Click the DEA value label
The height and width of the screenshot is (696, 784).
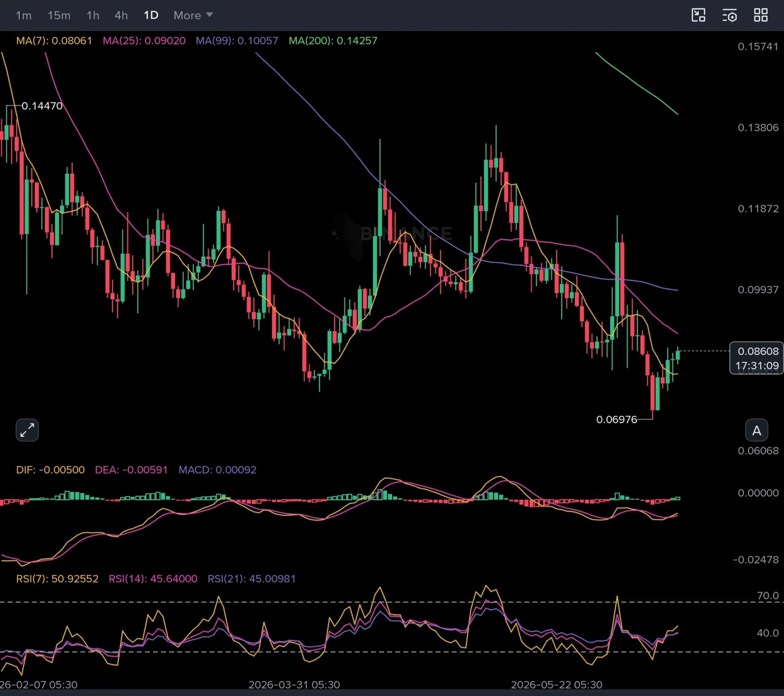click(x=131, y=470)
